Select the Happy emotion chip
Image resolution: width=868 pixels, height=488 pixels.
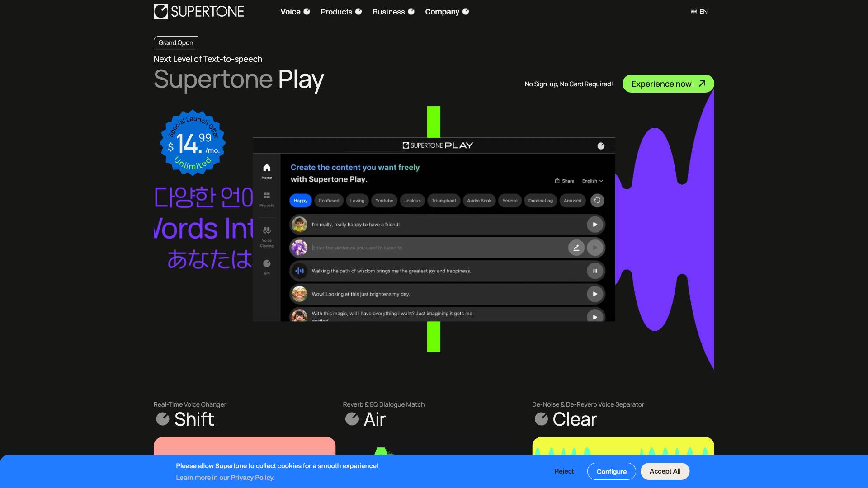tap(300, 201)
